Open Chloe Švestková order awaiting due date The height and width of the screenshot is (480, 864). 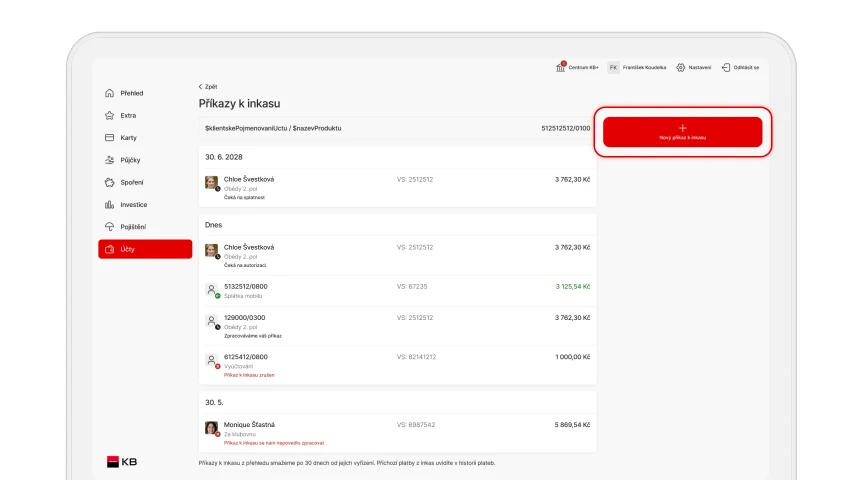tap(397, 188)
